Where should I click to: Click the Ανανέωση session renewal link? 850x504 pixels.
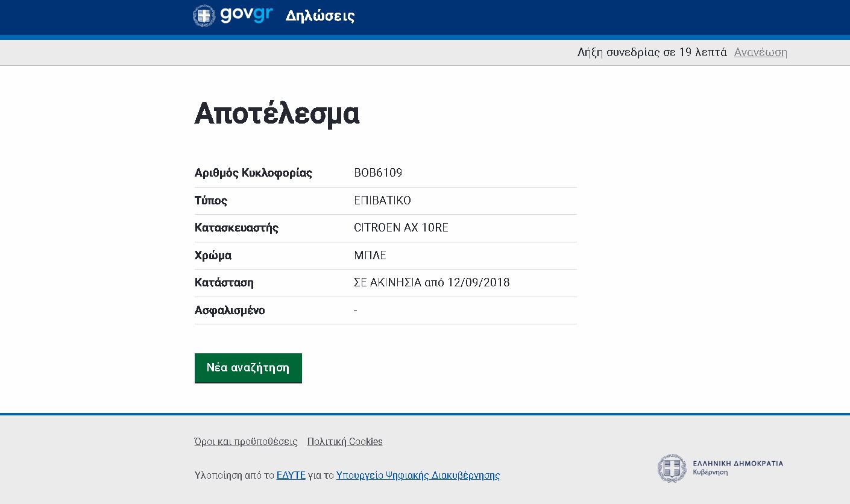[x=761, y=52]
